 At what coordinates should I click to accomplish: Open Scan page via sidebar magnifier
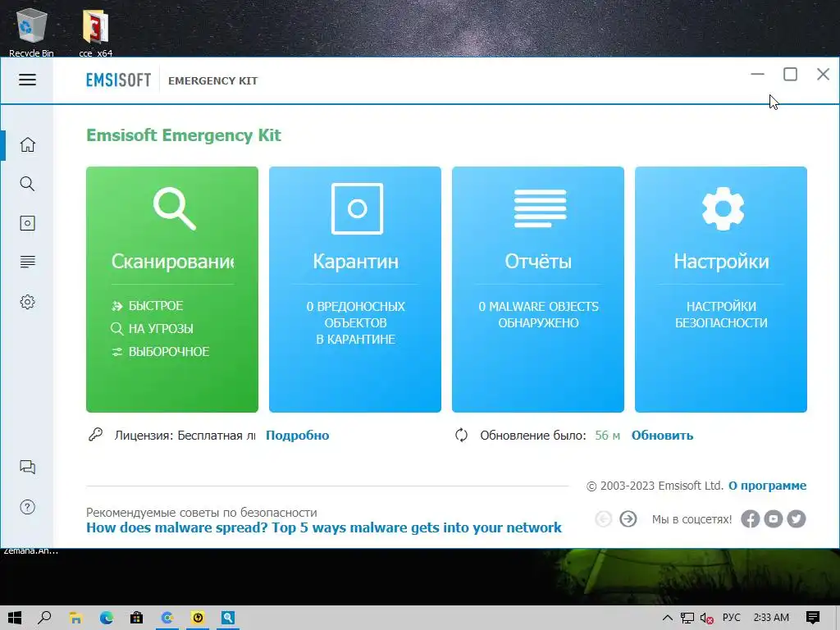(x=27, y=184)
